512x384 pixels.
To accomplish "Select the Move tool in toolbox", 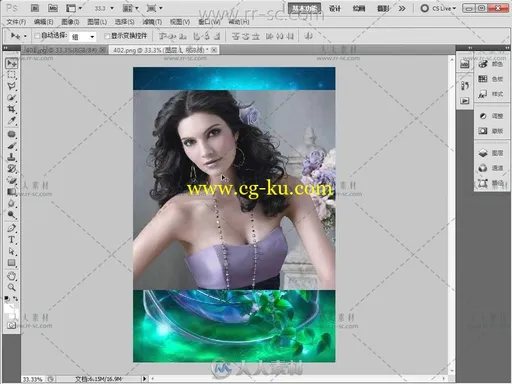I will pyautogui.click(x=12, y=63).
